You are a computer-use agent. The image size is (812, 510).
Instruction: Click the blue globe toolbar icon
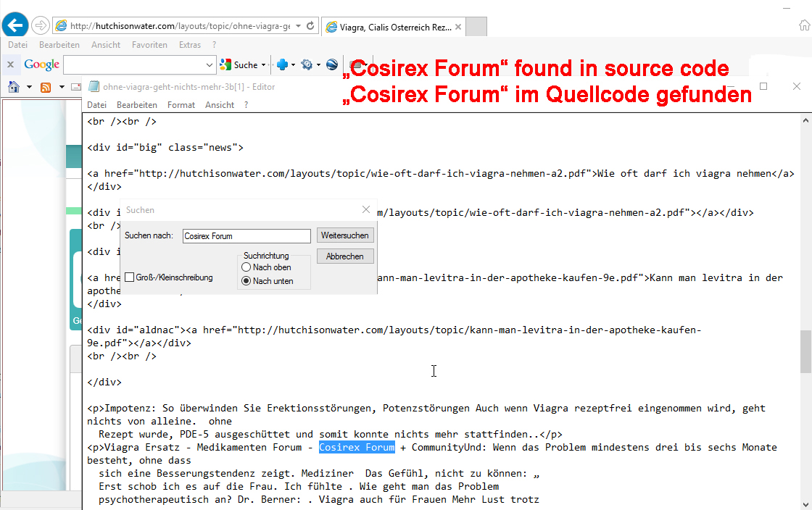332,64
